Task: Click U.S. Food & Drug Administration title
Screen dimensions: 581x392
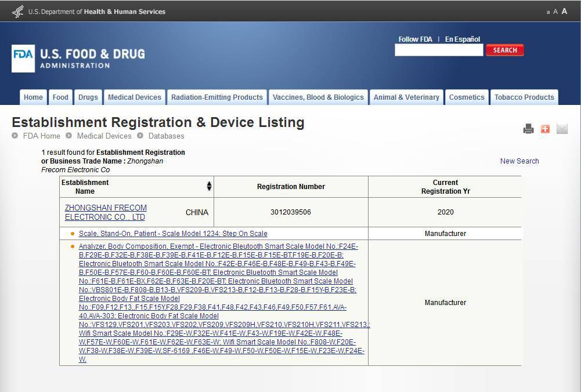Action: coord(93,58)
